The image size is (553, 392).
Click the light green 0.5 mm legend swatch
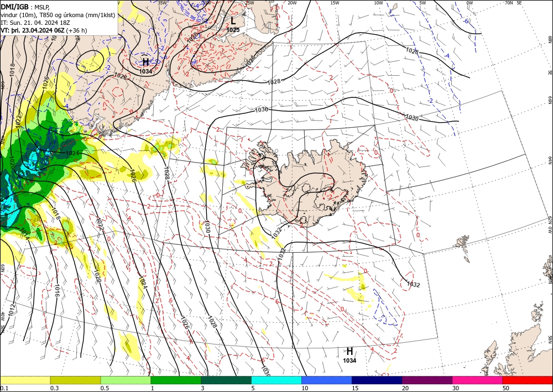(126, 380)
